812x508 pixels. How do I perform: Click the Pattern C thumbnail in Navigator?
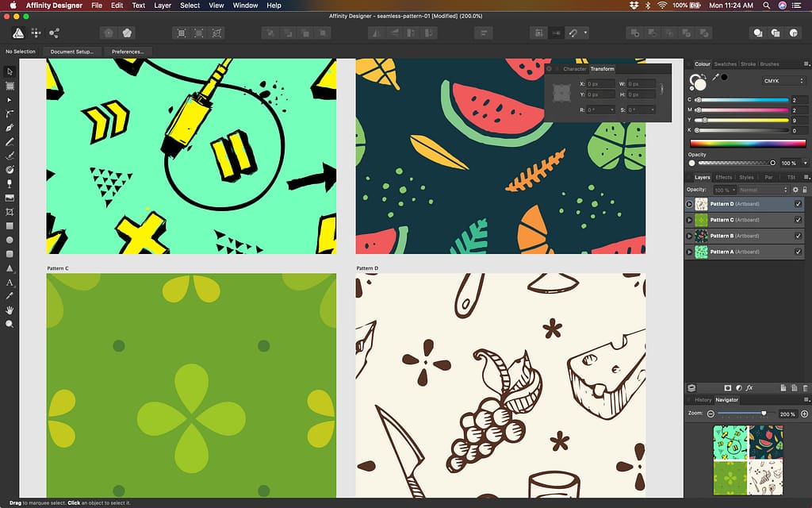pos(730,477)
